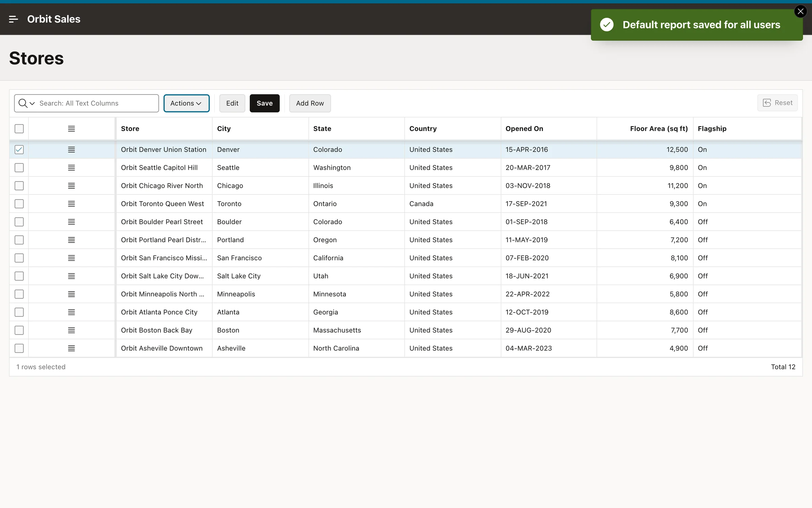Click the Minneapolis city cell

260,294
